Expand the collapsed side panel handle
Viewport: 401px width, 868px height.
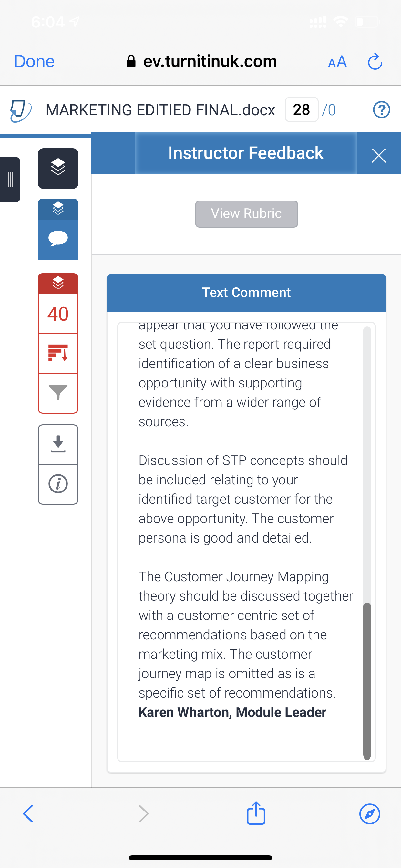(10, 180)
